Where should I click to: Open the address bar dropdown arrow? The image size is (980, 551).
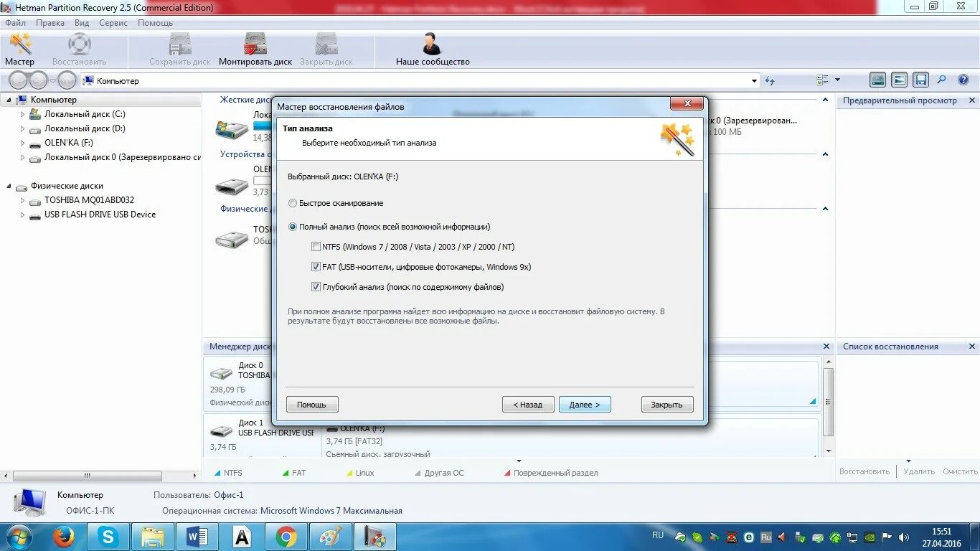point(754,81)
